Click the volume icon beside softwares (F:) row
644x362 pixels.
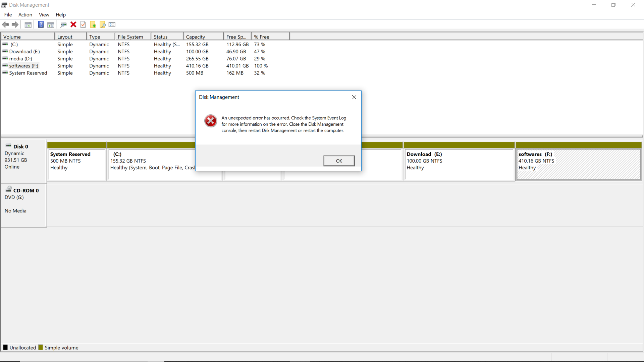(x=5, y=66)
